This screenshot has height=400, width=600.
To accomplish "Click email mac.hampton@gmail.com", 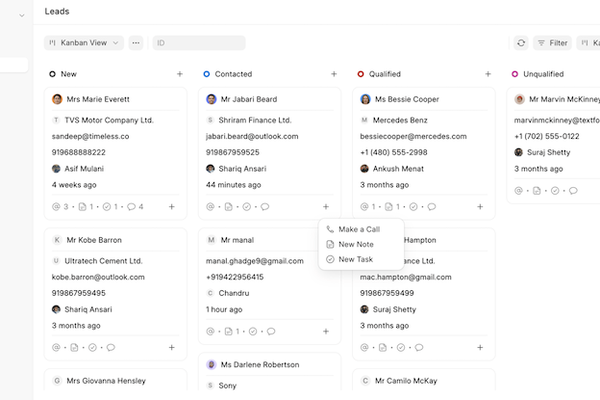I will coord(405,277).
